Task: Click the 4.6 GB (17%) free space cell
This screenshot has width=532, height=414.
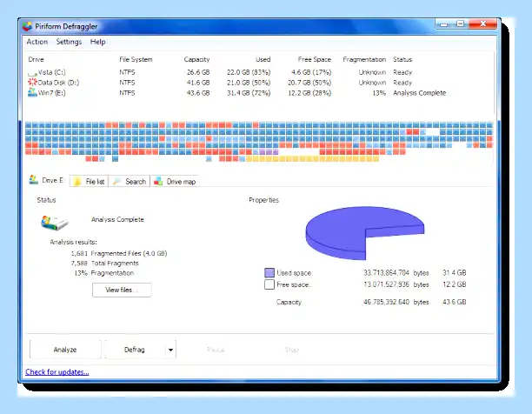Action: click(311, 72)
